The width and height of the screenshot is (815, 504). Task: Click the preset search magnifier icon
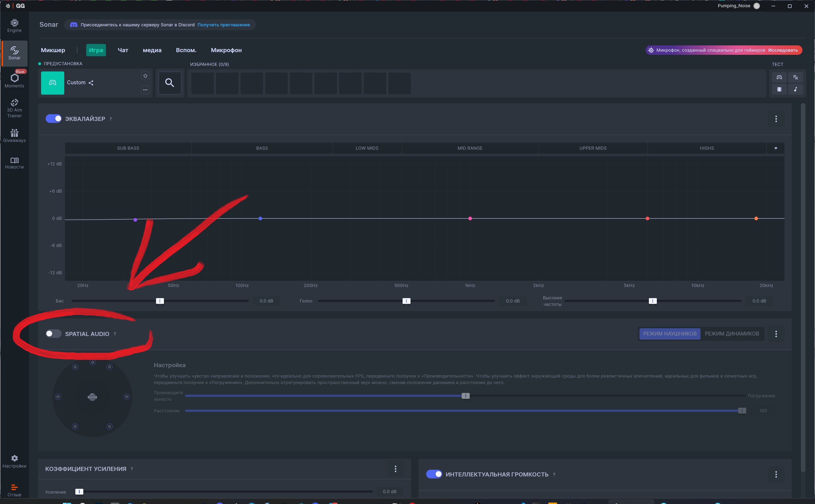170,83
